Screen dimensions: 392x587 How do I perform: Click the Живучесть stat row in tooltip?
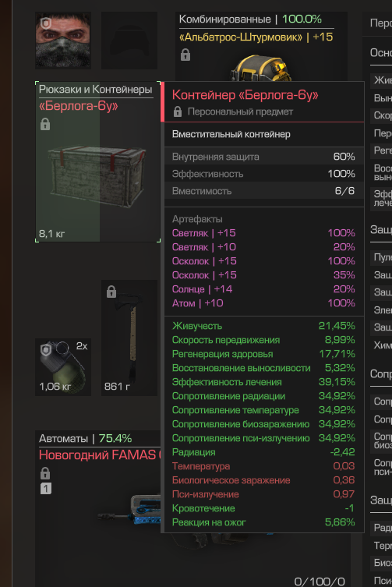tap(263, 326)
